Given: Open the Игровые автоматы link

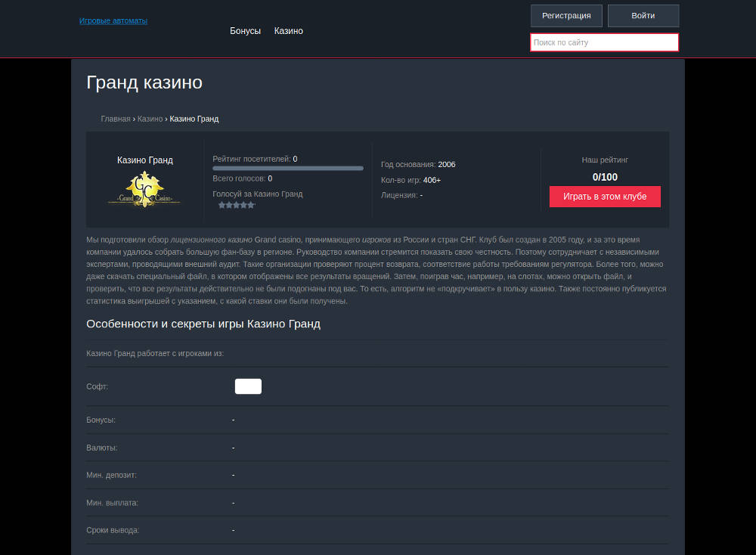Looking at the screenshot, I should click(x=113, y=20).
